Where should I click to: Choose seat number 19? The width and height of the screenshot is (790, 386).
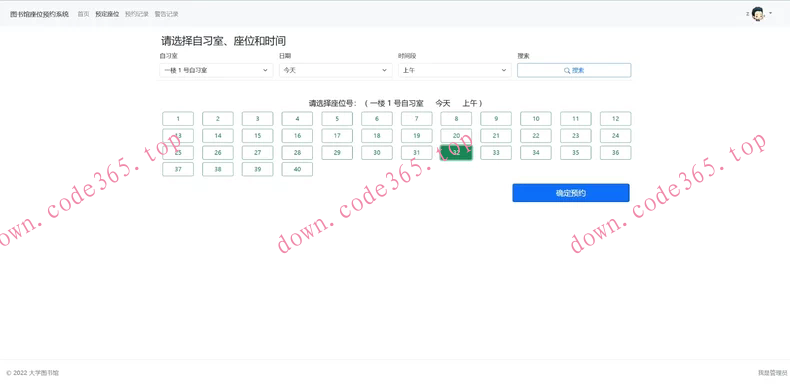pos(417,136)
